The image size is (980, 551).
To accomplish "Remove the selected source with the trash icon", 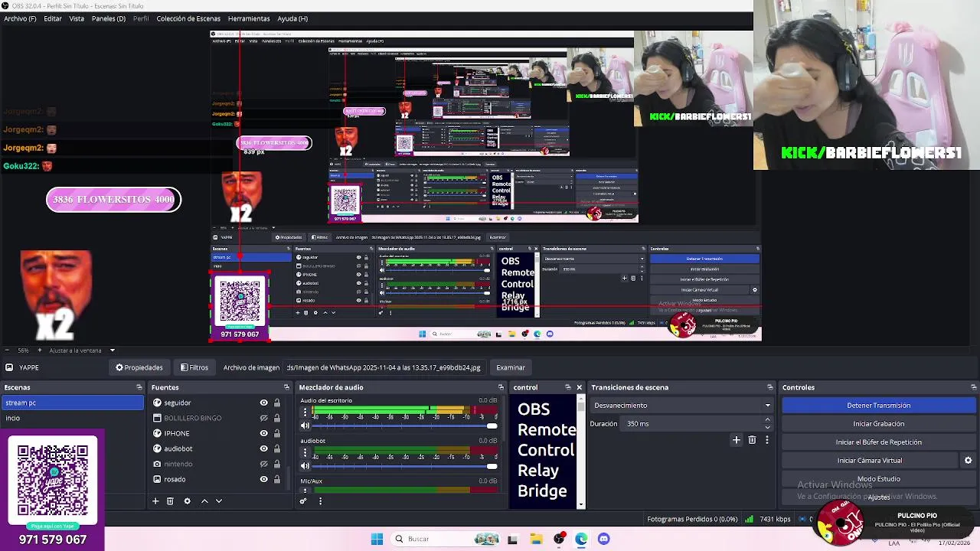I will tap(170, 501).
